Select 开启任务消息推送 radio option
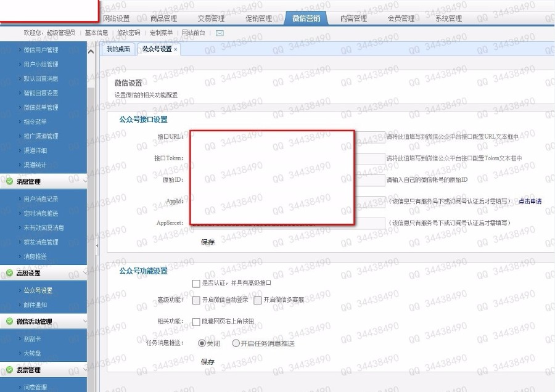The height and width of the screenshot is (392, 555). point(236,343)
